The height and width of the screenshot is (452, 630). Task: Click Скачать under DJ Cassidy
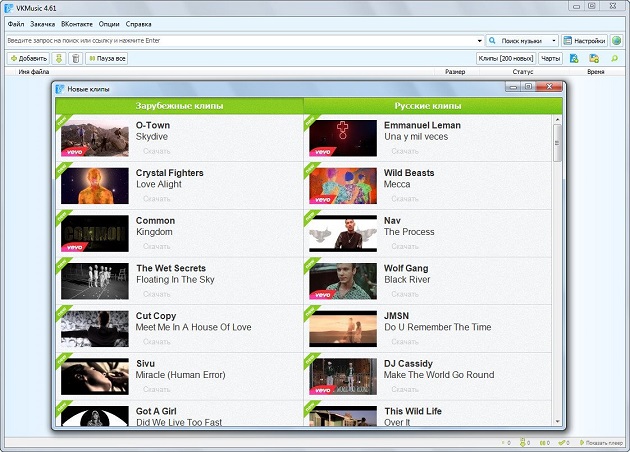coord(405,389)
